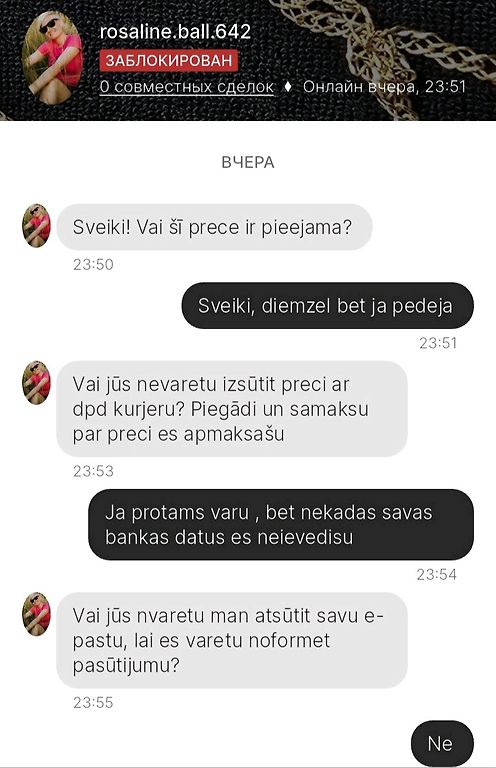
Task: Tap avatar beside the Sveiki! Vai šī prece message
Action: click(x=37, y=226)
